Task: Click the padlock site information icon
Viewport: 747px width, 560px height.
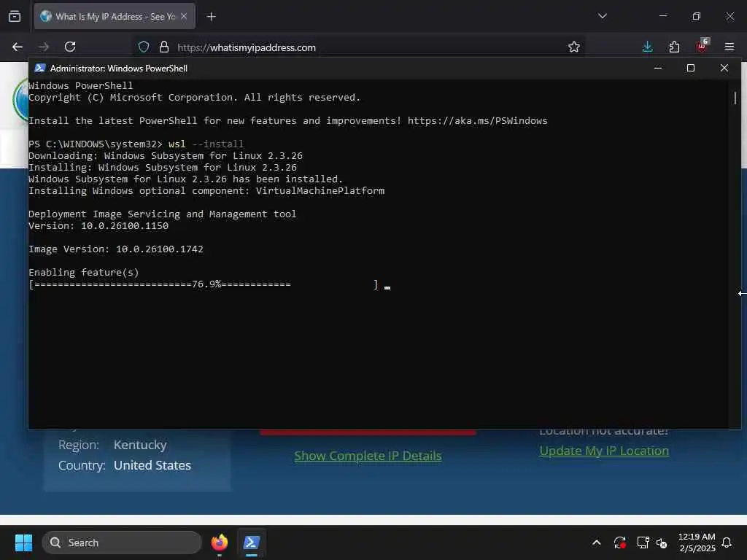Action: click(x=164, y=47)
